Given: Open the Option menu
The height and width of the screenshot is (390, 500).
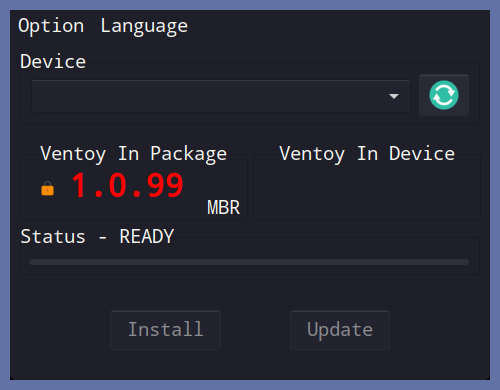Looking at the screenshot, I should pyautogui.click(x=51, y=26).
